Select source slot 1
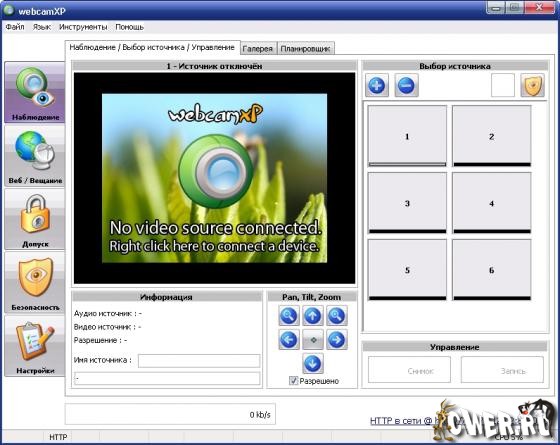Viewport: 560px width, 445px height. coord(407,136)
